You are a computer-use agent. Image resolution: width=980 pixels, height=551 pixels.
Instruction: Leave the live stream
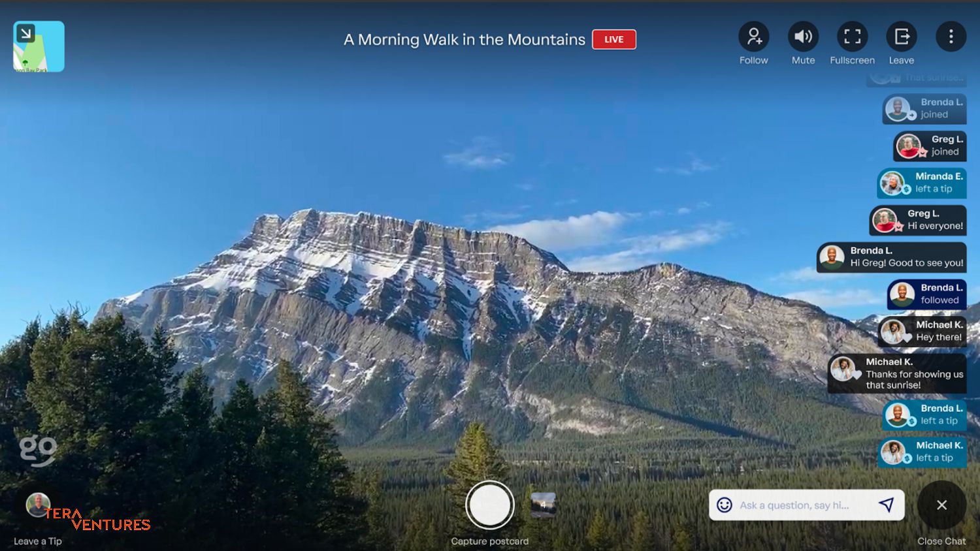[902, 37]
